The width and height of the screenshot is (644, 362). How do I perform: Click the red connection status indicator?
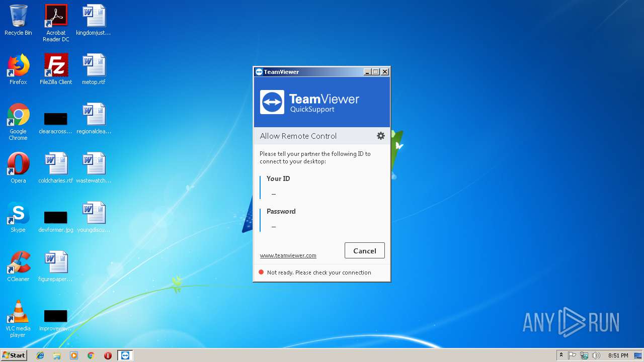[261, 273]
